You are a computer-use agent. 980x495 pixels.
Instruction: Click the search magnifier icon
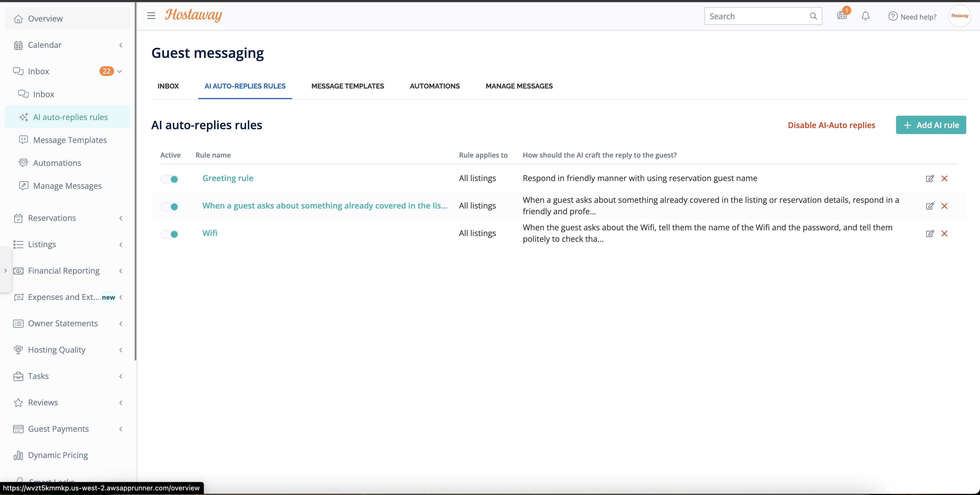point(813,16)
